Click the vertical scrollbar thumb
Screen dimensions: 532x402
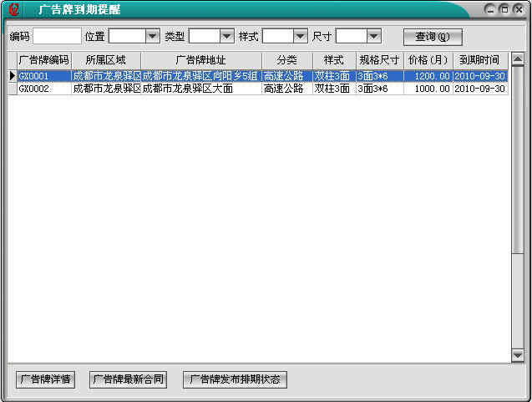[x=518, y=160]
